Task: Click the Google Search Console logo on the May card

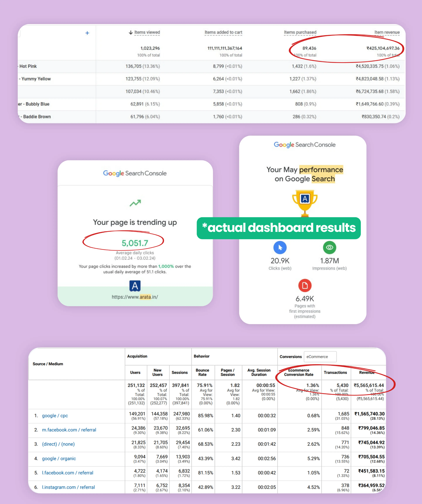Action: 305,145
